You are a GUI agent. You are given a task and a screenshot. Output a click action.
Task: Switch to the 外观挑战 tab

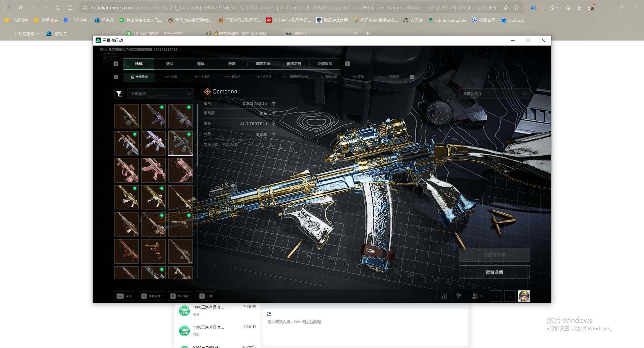[x=325, y=64]
